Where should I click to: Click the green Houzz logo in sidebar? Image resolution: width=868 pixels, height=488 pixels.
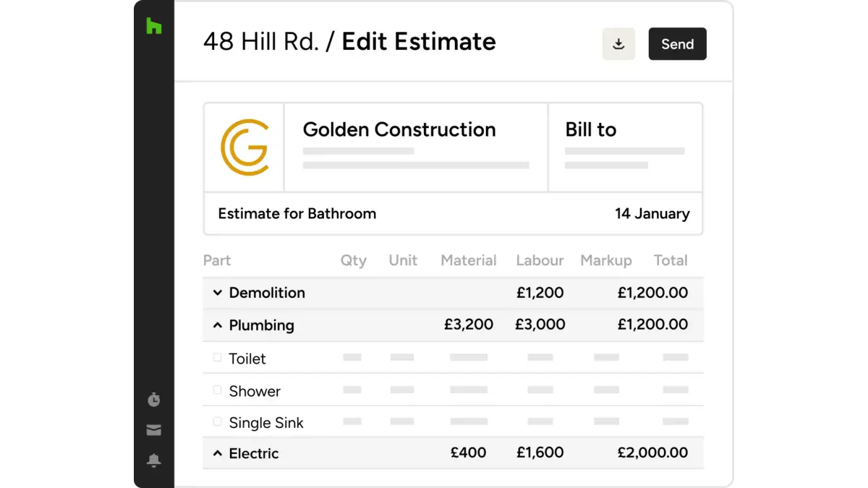(153, 25)
